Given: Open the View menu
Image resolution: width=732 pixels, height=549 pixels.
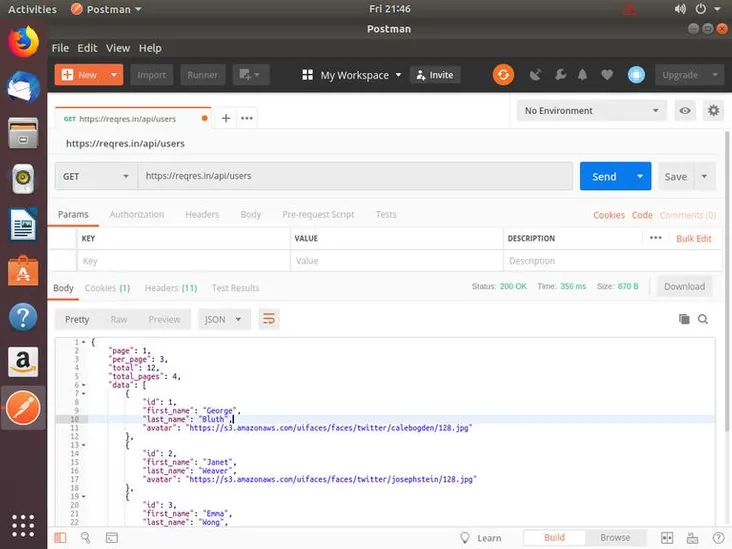Looking at the screenshot, I should (118, 48).
